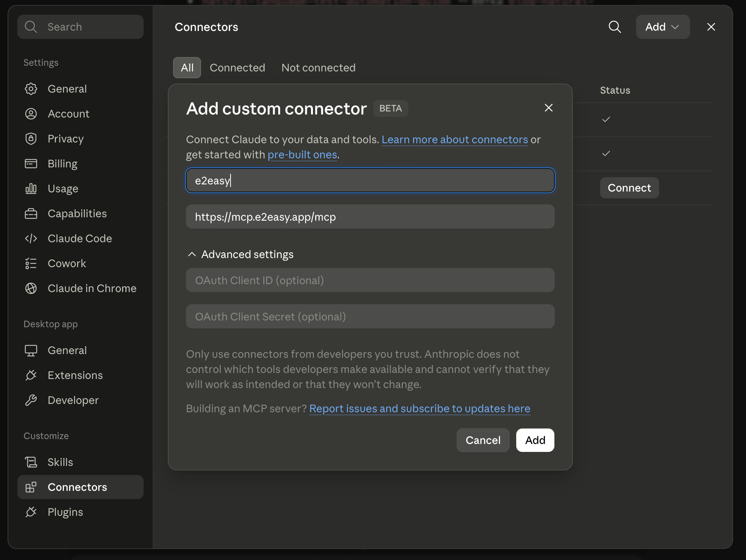
Task: Open Claude Code settings page
Action: [x=80, y=238]
